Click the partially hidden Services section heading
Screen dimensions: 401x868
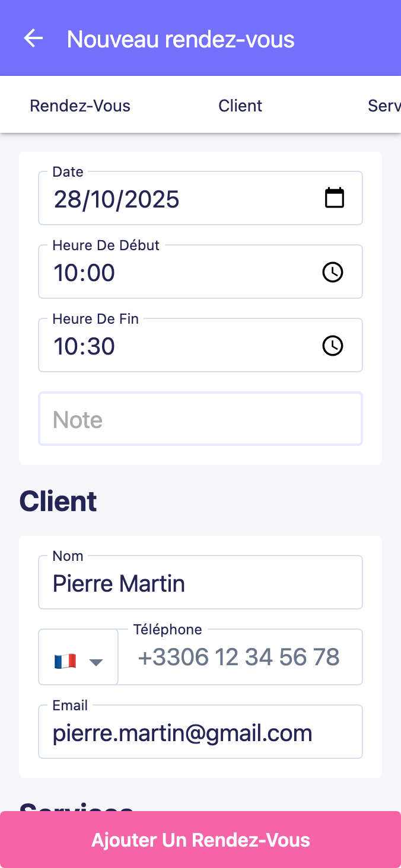click(76, 806)
